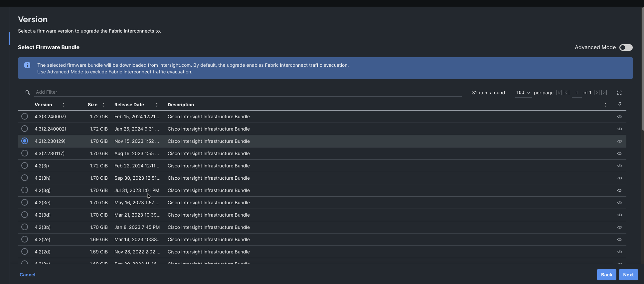
Task: Sort table by Version column
Action: pyautogui.click(x=63, y=105)
